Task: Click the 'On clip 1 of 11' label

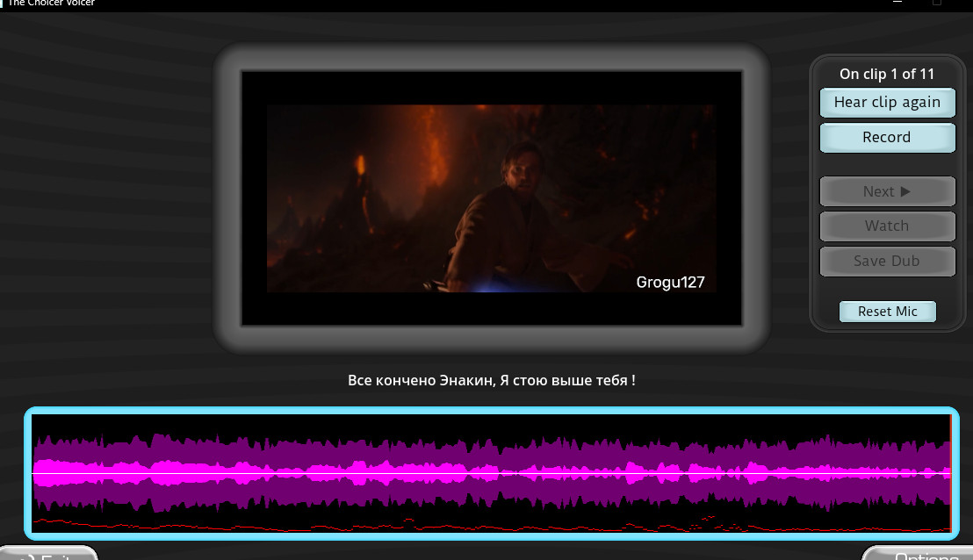Action: [x=887, y=74]
